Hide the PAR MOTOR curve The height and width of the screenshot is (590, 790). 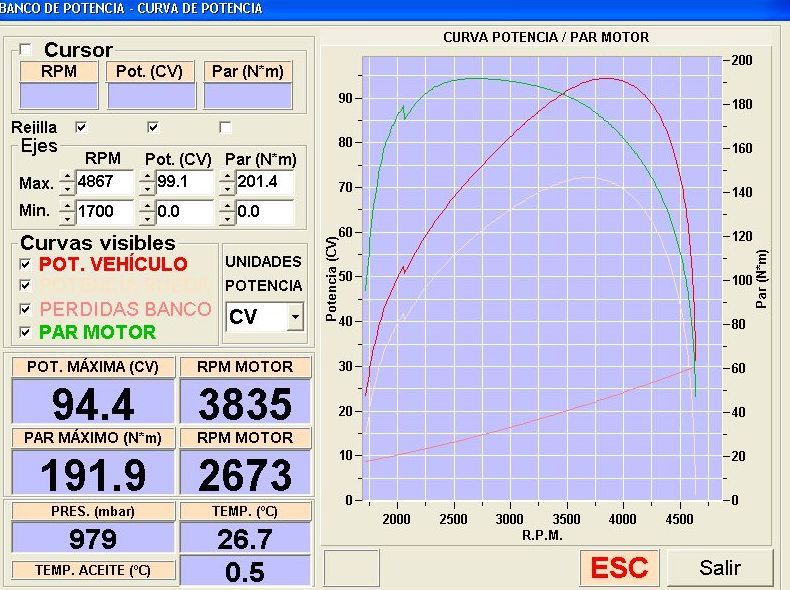coord(26,332)
